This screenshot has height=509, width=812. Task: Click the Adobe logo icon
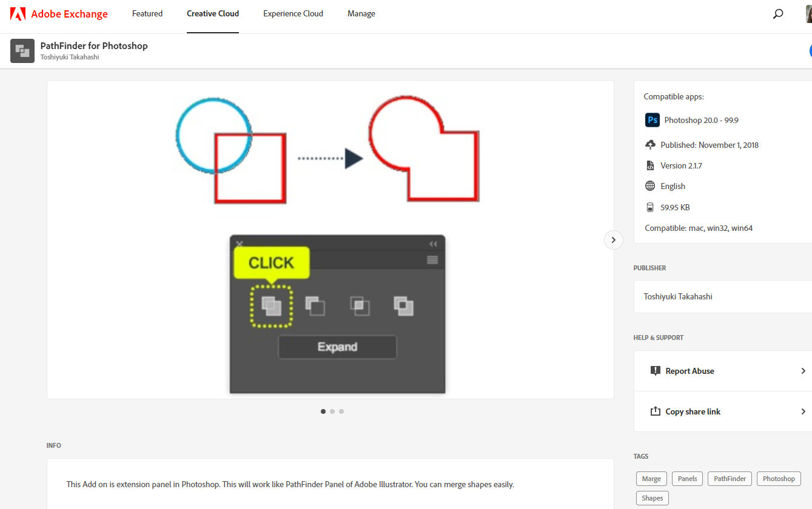(18, 14)
